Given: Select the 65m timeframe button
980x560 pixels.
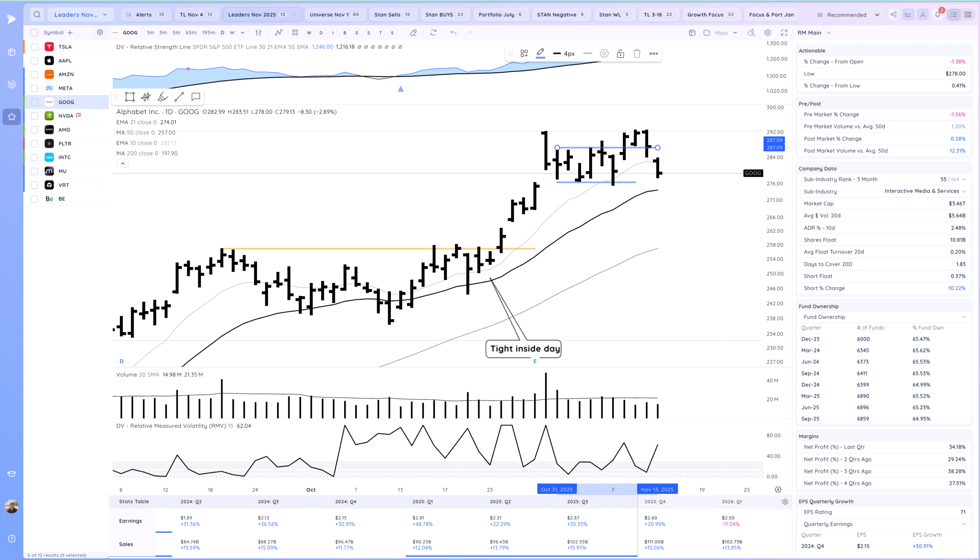Looking at the screenshot, I should 191,33.
